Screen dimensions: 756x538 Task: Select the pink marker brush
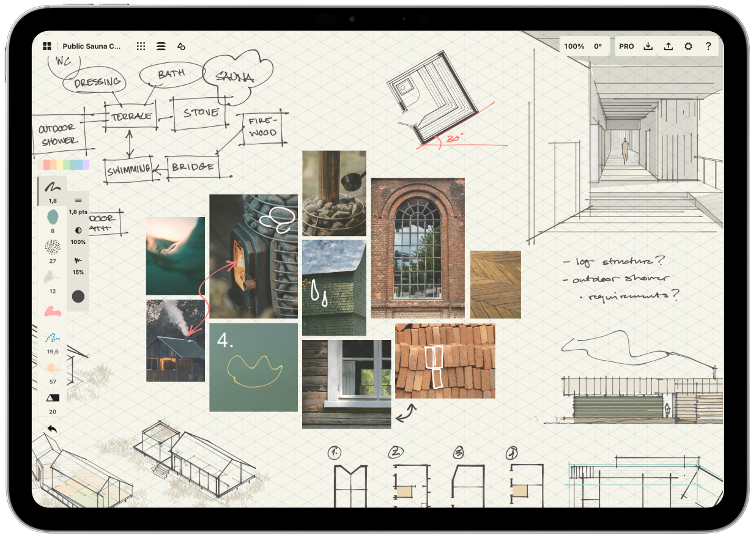coord(53,312)
